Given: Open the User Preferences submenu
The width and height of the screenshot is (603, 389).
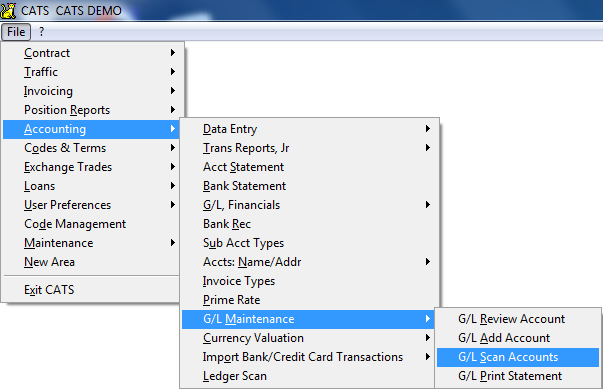Looking at the screenshot, I should click(x=91, y=205).
